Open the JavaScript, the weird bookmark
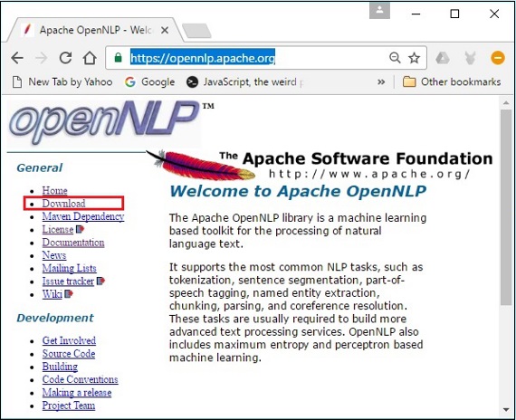The height and width of the screenshot is (420, 516). tap(244, 82)
